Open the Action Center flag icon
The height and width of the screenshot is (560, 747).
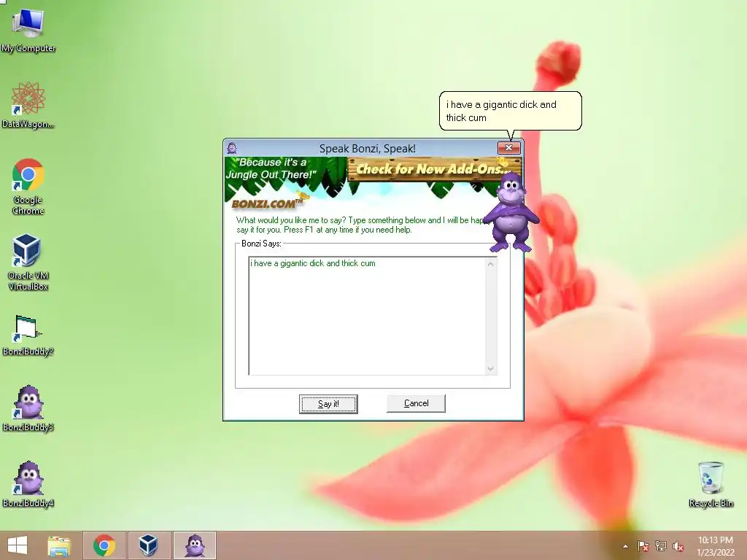tap(643, 546)
